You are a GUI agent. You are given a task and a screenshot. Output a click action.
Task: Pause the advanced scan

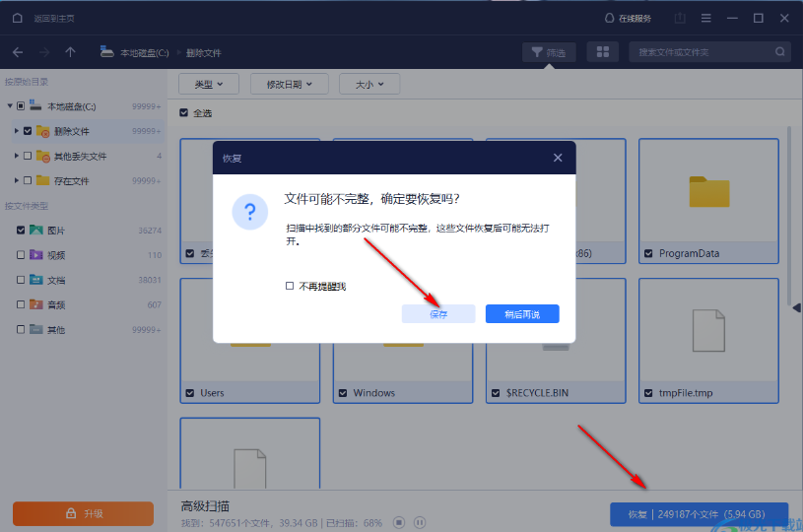pos(420,522)
